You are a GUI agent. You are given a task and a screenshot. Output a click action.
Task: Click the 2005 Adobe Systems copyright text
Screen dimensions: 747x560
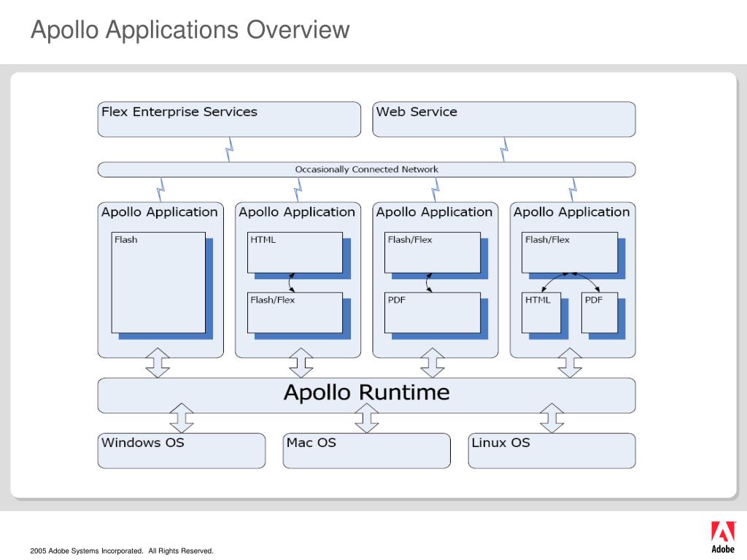coord(122,551)
